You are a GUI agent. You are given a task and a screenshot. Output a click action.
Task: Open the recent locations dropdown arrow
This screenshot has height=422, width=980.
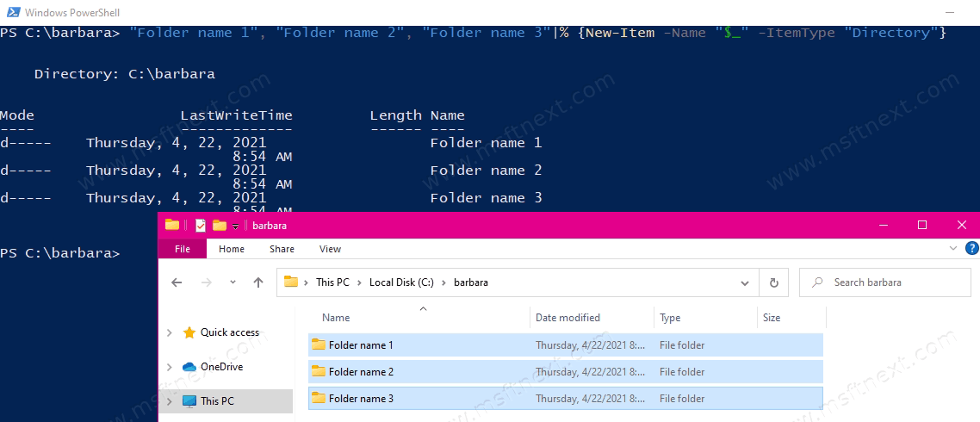tap(233, 282)
